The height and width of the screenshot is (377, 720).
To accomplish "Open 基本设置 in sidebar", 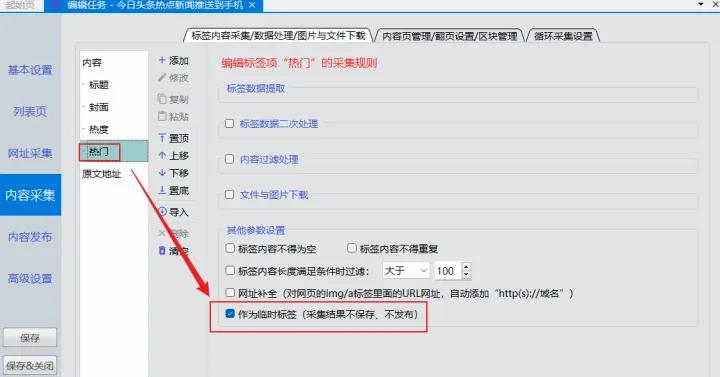I will 30,70.
